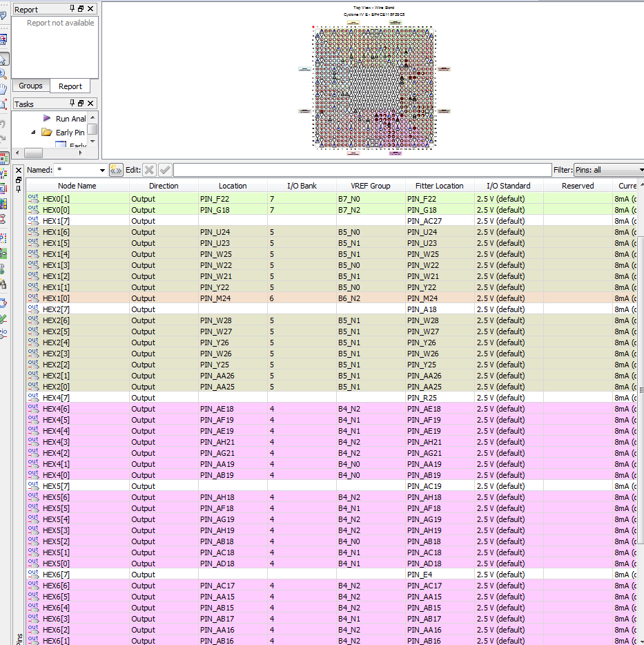Click the Run Analysis purple play icon

click(48, 119)
